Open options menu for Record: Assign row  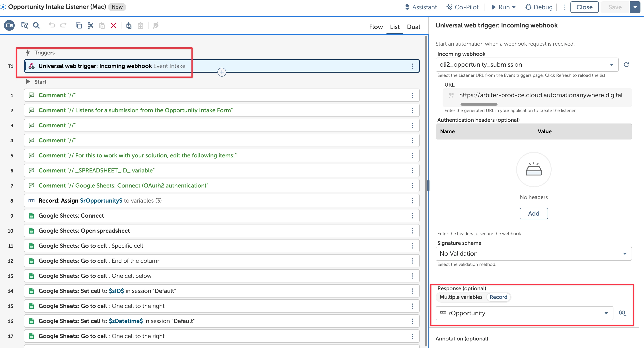coord(412,201)
